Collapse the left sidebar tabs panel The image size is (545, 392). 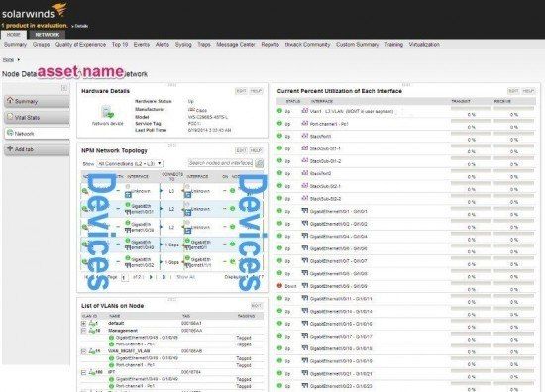pyautogui.click(x=64, y=88)
